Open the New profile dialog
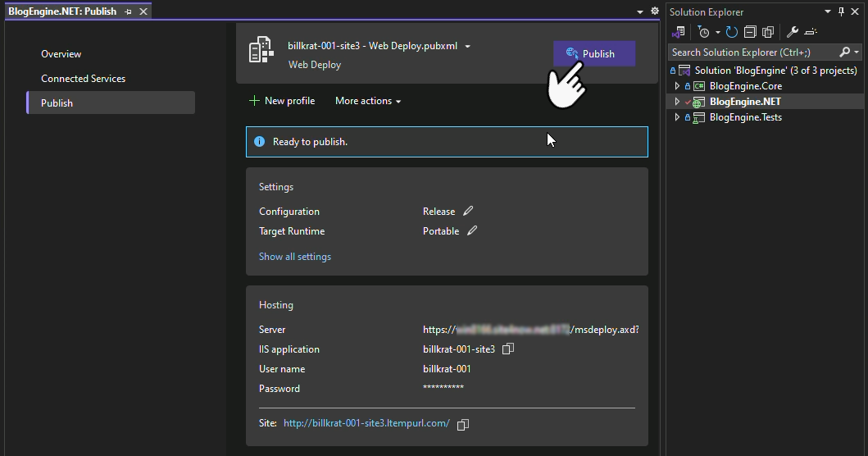The height and width of the screenshot is (456, 868). [x=282, y=101]
